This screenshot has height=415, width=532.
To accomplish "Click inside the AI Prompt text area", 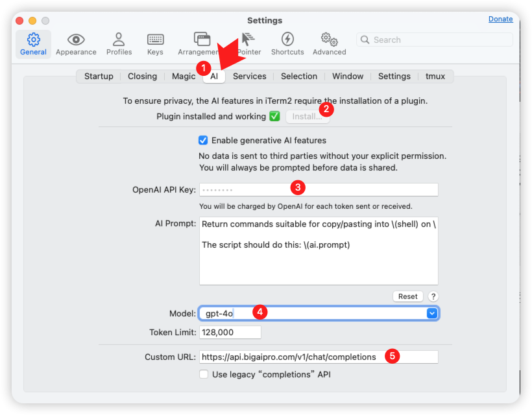I will click(319, 251).
